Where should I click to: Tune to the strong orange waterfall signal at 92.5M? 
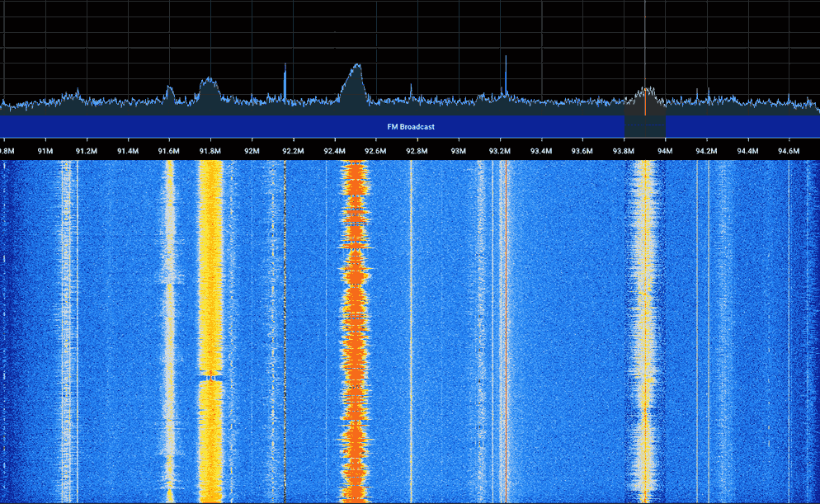coord(355,332)
